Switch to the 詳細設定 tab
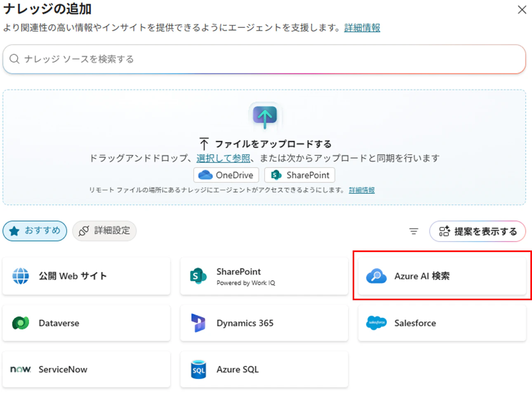Viewport: 532px width, 395px height. 104,231
